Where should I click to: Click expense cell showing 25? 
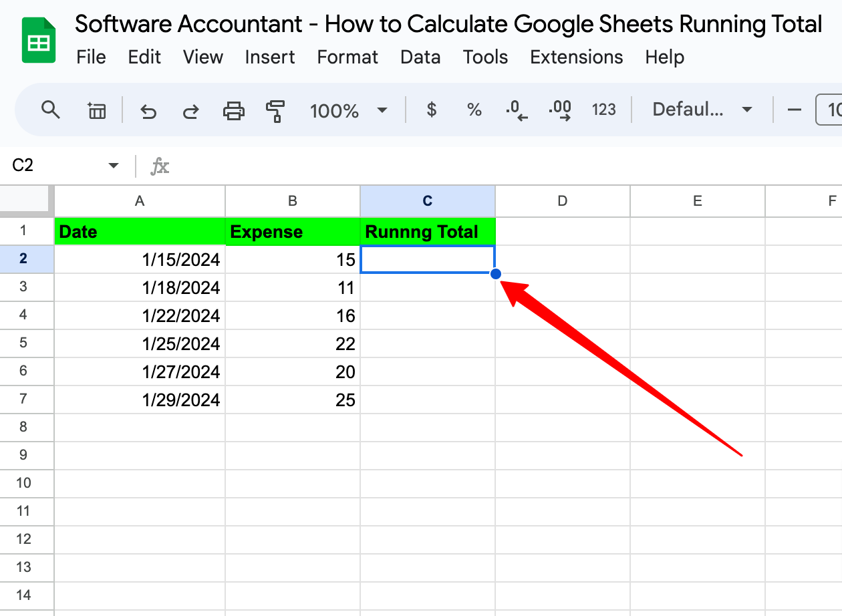[x=293, y=400]
